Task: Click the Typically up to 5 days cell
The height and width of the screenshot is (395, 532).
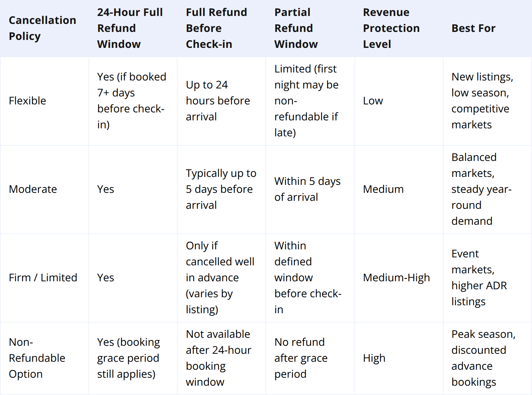Action: point(221,189)
